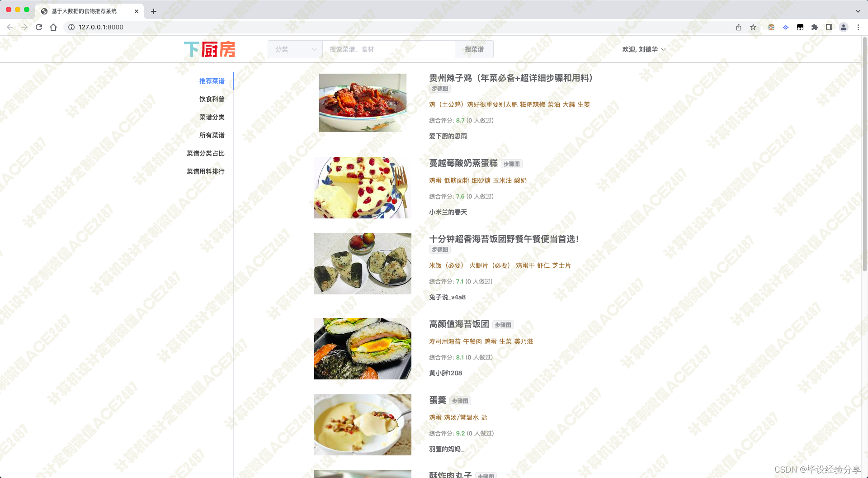Open the Chrome profile avatar

[844, 27]
